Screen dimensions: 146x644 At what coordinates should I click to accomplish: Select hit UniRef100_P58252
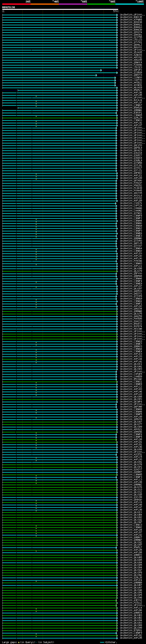[x=131, y=186]
